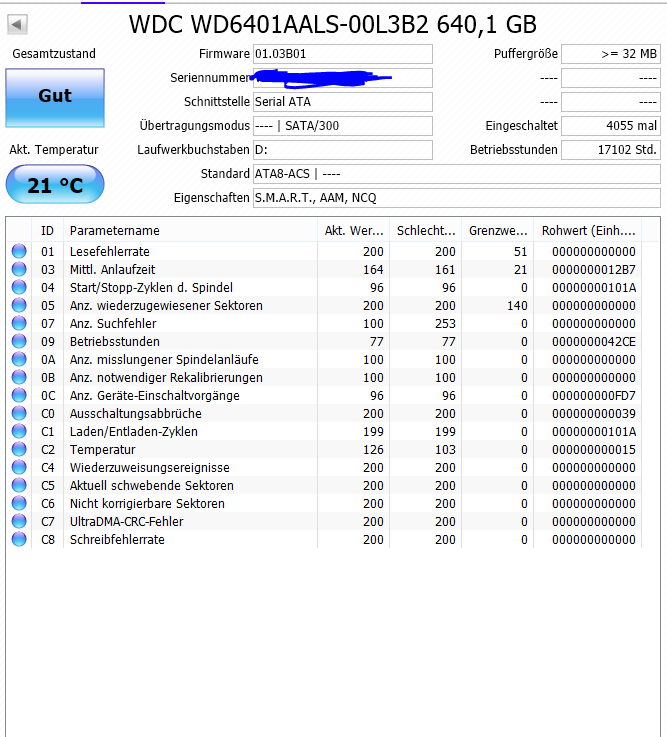Image resolution: width=667 pixels, height=737 pixels.
Task: Select the Anz. Suchfehler parameter name
Action: [x=113, y=323]
